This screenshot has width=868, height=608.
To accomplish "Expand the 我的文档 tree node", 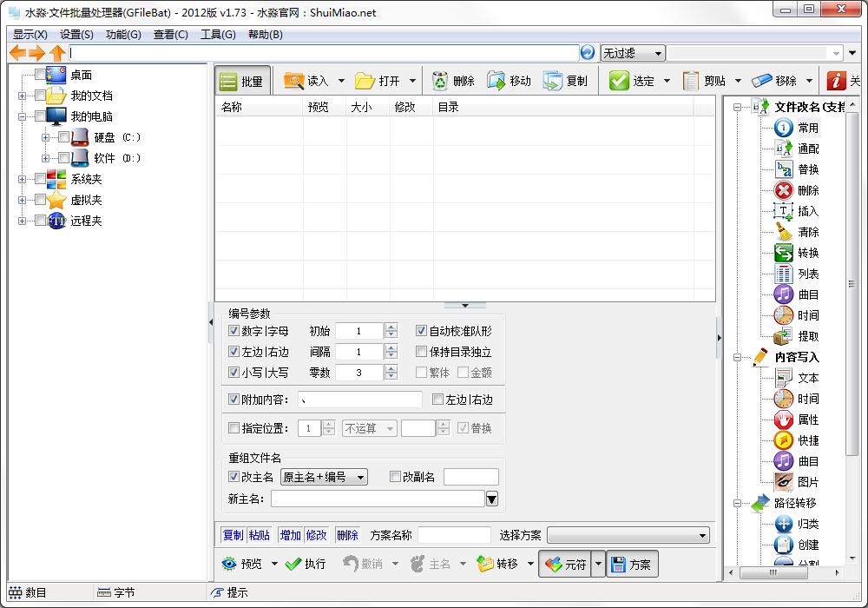I will [x=23, y=96].
